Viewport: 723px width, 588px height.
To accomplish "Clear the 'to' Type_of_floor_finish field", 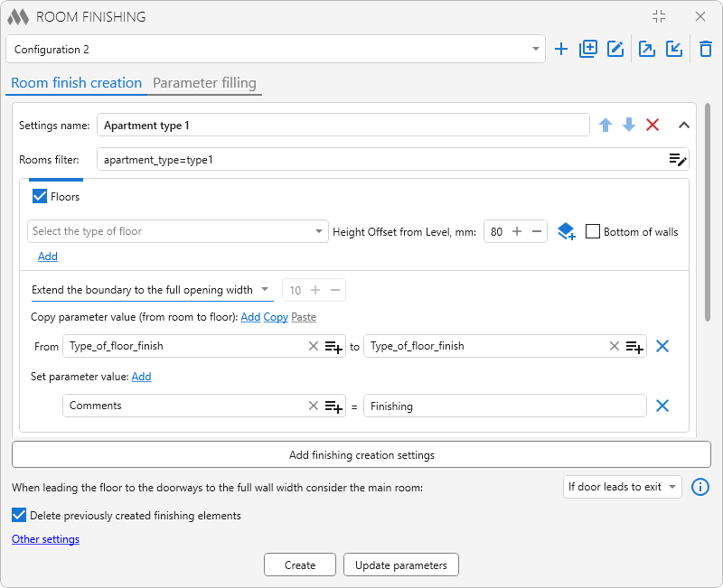I will click(615, 346).
